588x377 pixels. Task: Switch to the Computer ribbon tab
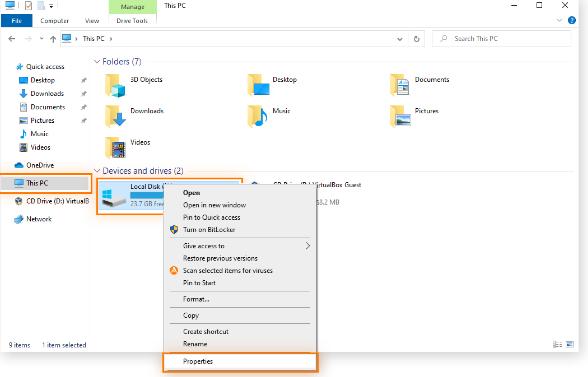tap(54, 21)
